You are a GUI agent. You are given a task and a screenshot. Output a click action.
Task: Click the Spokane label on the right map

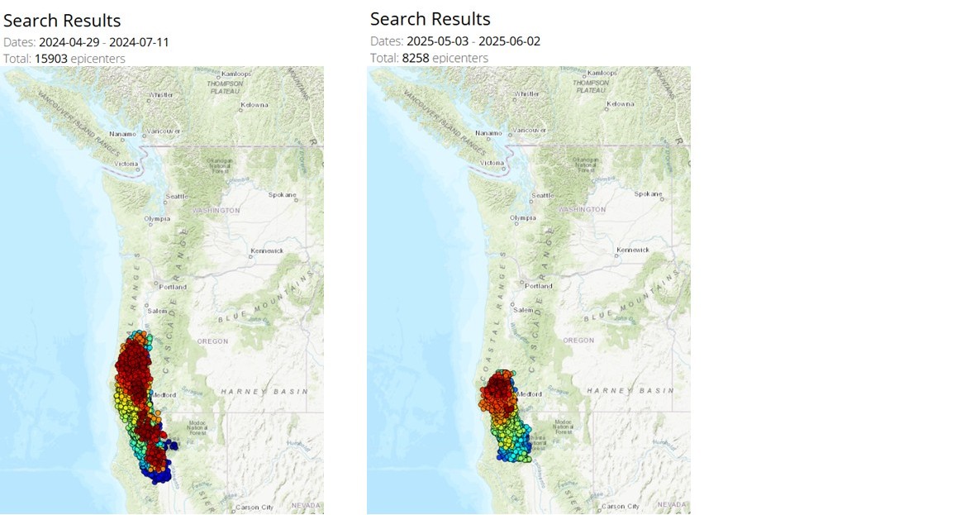click(x=648, y=193)
